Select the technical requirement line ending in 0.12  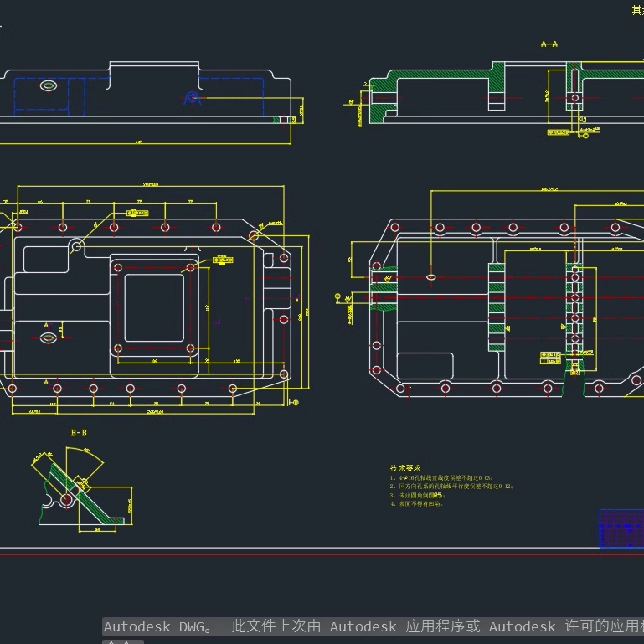[x=451, y=487]
